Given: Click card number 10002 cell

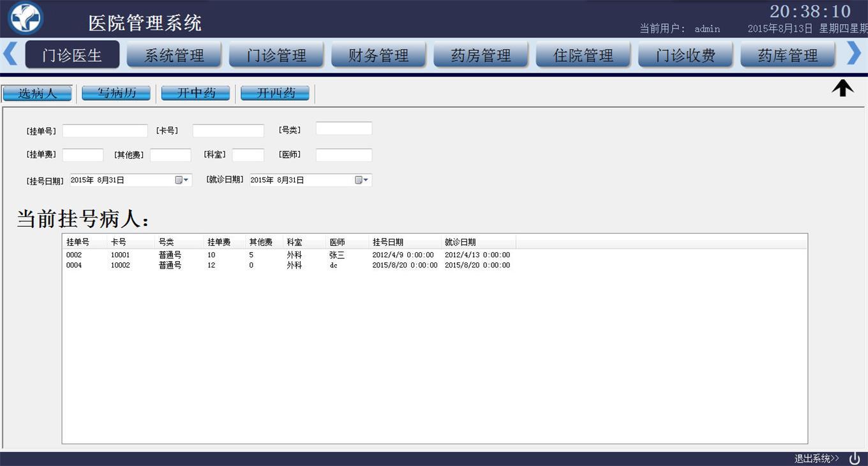Looking at the screenshot, I should tap(120, 265).
